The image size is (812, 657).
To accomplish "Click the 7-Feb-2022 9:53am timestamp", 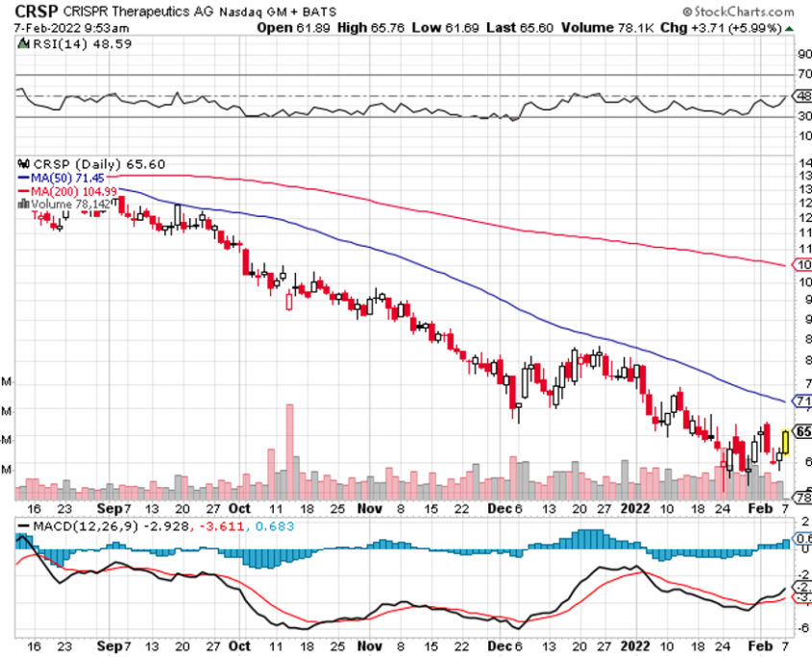I will click(71, 28).
